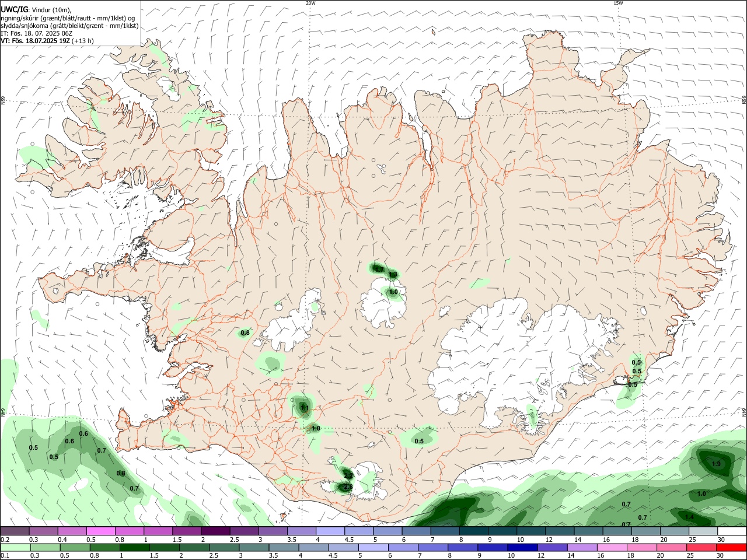Click the "1.4" precipitation value offshore southeast
The width and height of the screenshot is (747, 560).
(689, 517)
